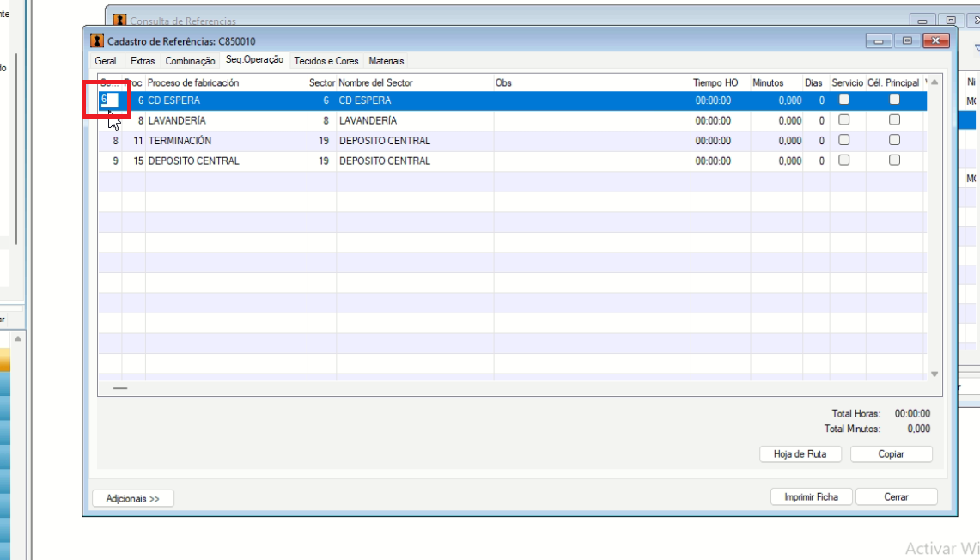Screen dimensions: 980x560
Task: Tick Servicio checkbox in CD ESPERA row
Action: point(843,100)
